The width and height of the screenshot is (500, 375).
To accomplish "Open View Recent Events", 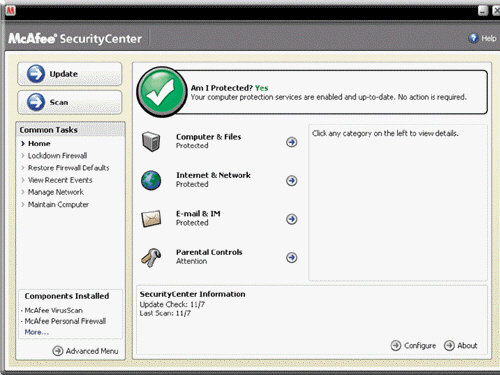I will (x=60, y=180).
